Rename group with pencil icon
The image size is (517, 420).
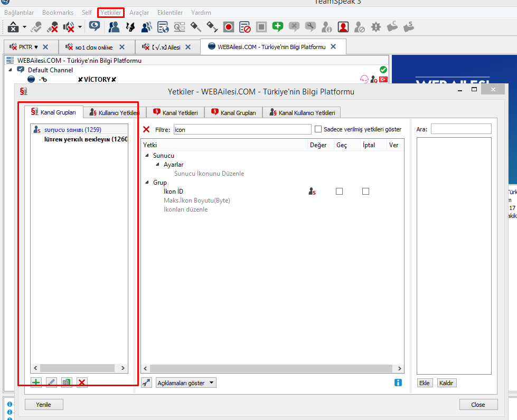tap(51, 383)
